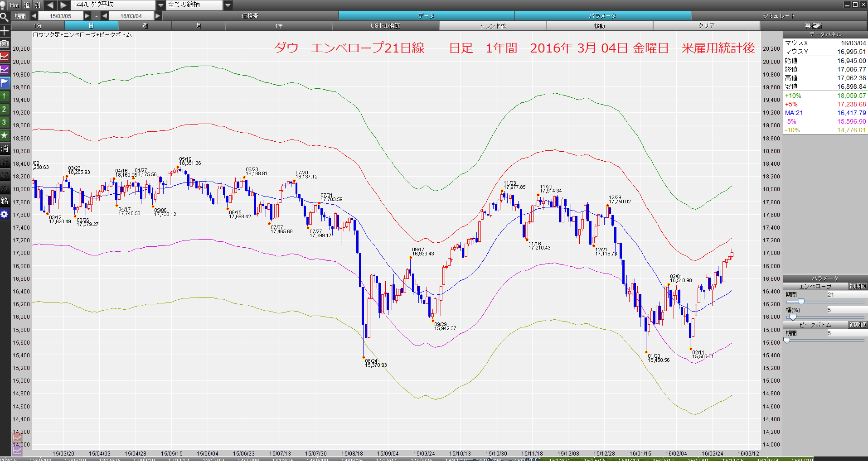Switch to green preset 3
868x461 pixels.
5,122
